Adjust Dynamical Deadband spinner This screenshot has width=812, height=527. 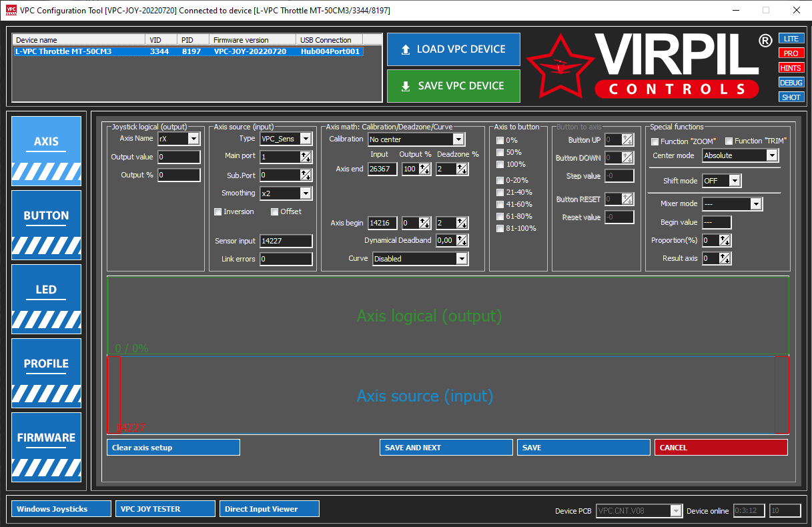pyautogui.click(x=462, y=241)
